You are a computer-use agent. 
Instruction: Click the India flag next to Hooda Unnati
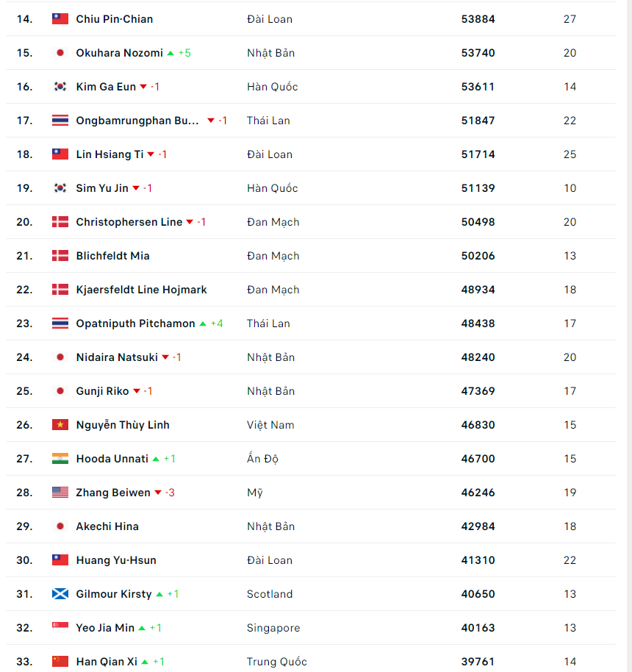click(60, 459)
